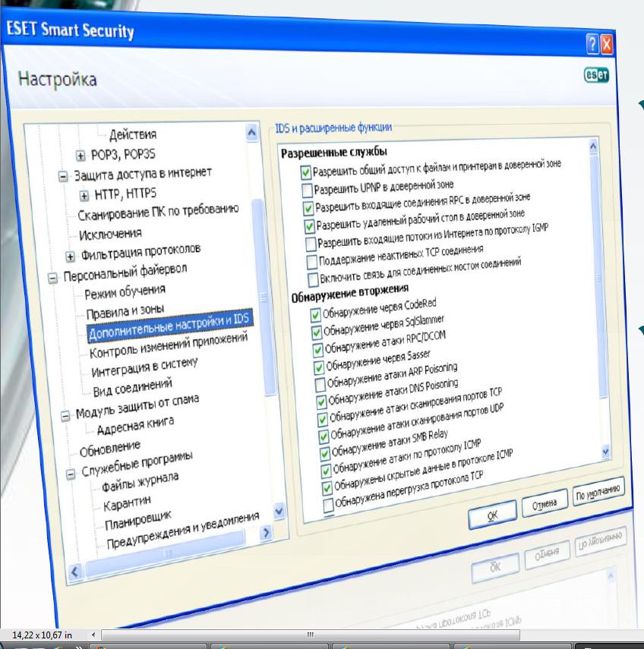Enable incoming IGMP streams from Internet
Screen dimensions: 644x649
pos(311,244)
